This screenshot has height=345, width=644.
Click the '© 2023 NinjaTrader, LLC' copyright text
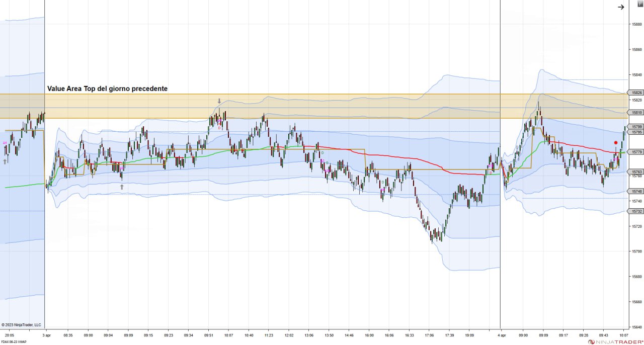21,325
